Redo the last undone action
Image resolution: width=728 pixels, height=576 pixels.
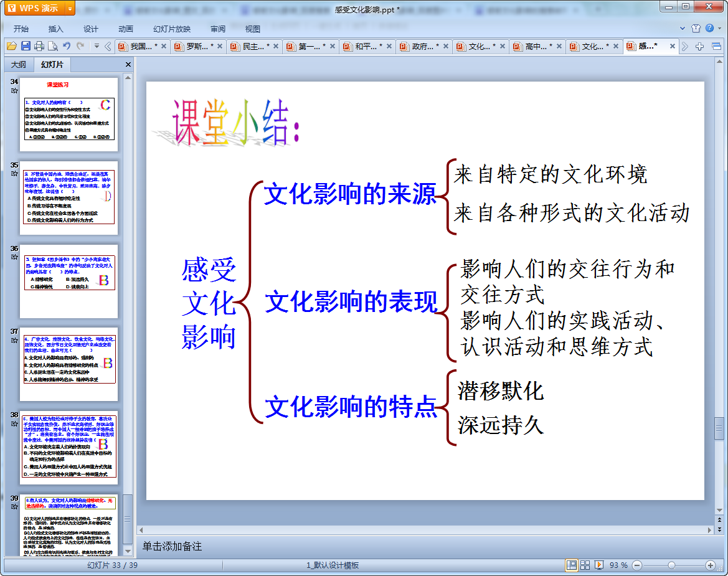tap(80, 46)
